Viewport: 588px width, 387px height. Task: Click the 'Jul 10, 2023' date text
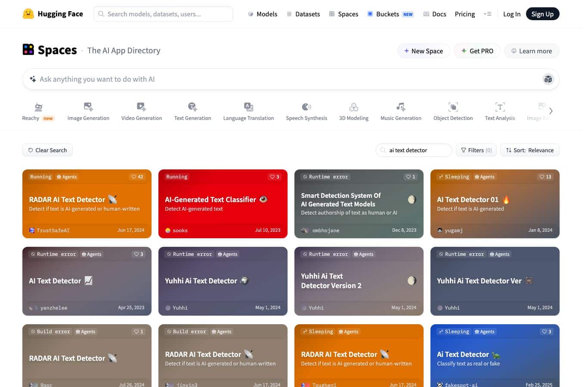pos(268,230)
